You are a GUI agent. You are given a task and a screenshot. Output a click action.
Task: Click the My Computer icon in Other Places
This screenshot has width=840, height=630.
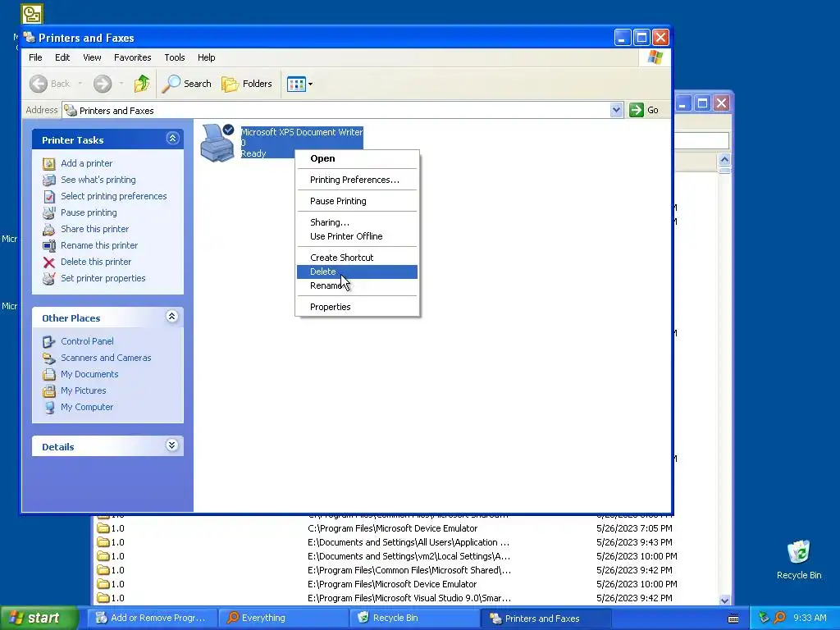point(48,407)
